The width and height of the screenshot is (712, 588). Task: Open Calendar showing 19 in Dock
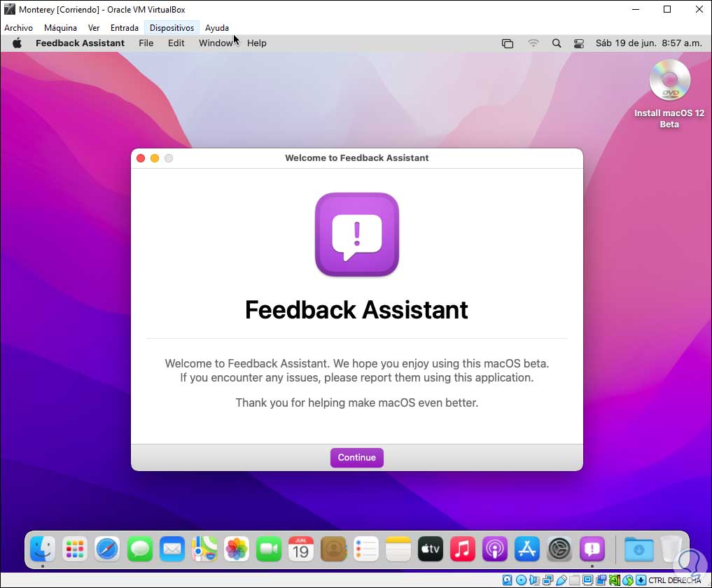pyautogui.click(x=301, y=549)
